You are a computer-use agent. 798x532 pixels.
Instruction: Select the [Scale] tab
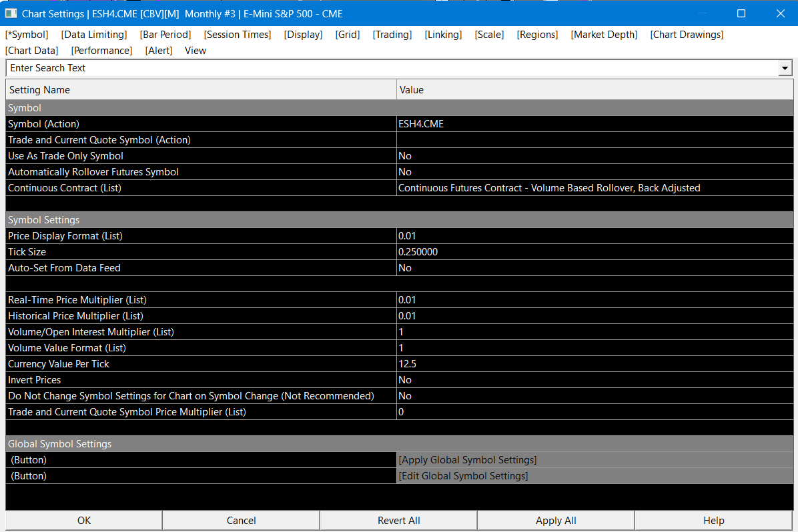[x=490, y=35]
